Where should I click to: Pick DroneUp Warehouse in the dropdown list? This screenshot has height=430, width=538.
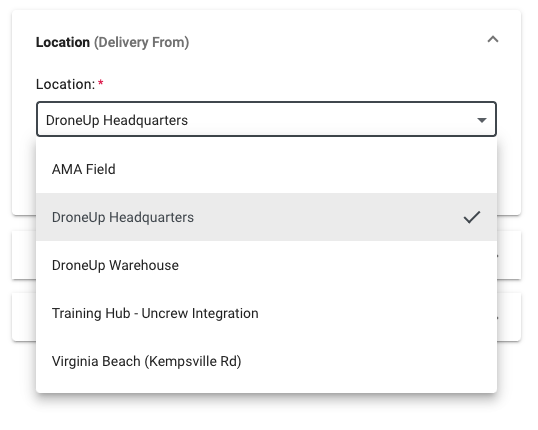point(266,265)
